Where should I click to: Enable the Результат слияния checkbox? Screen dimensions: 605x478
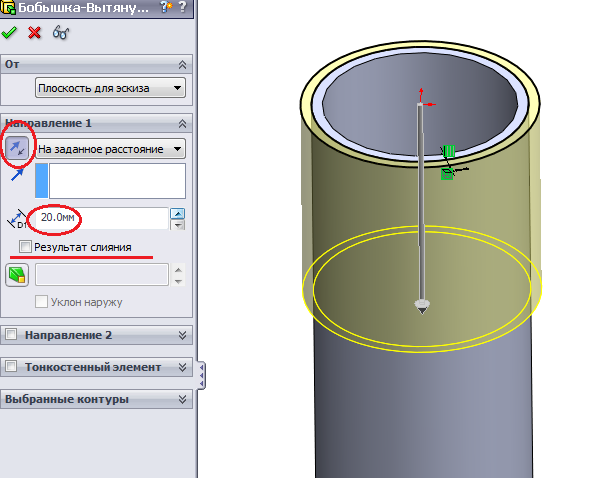click(x=25, y=247)
